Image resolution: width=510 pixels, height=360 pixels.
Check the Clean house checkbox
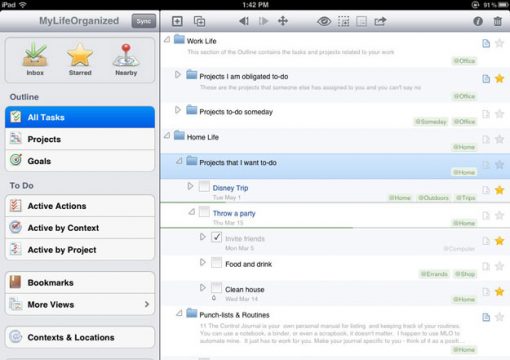216,288
